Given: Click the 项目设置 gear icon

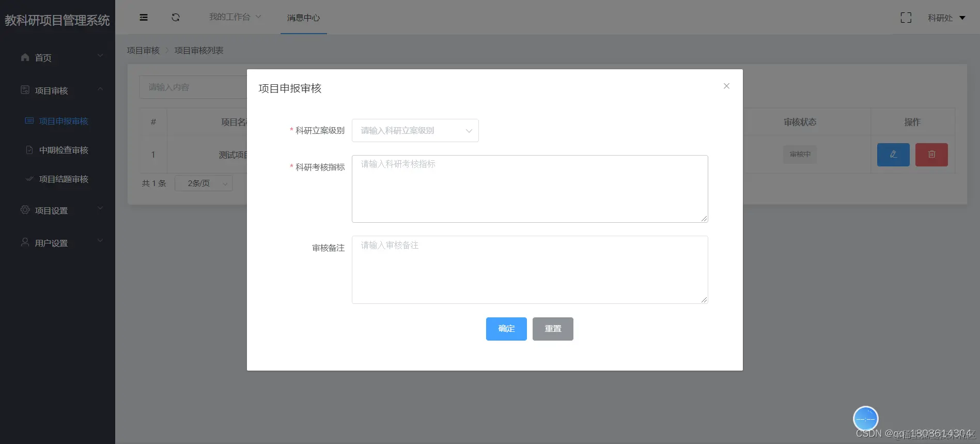Looking at the screenshot, I should (25, 210).
